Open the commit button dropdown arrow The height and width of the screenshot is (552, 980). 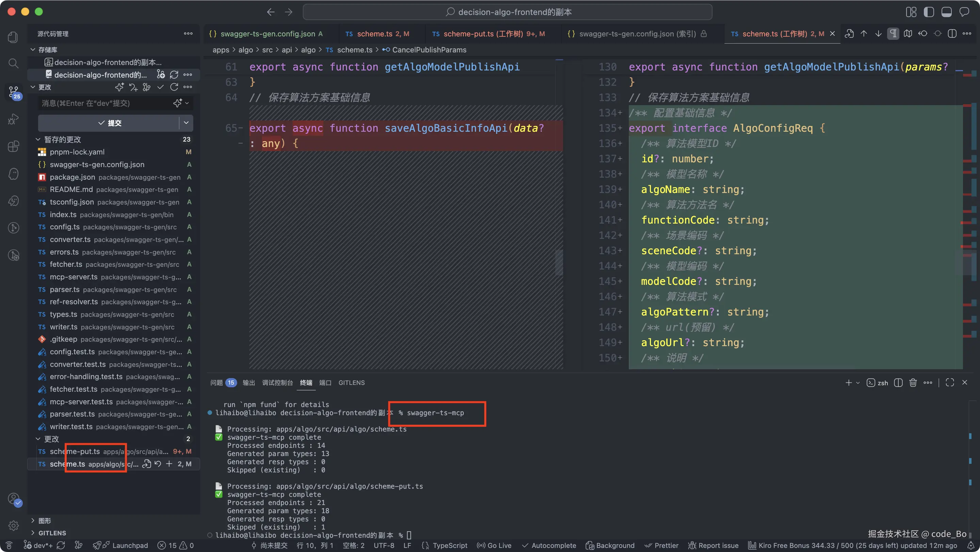point(186,123)
